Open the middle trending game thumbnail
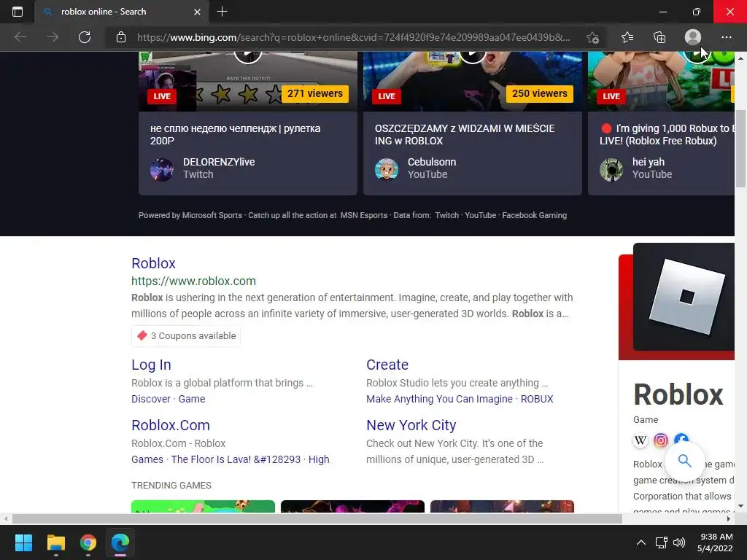This screenshot has width=747, height=560. pos(352,506)
